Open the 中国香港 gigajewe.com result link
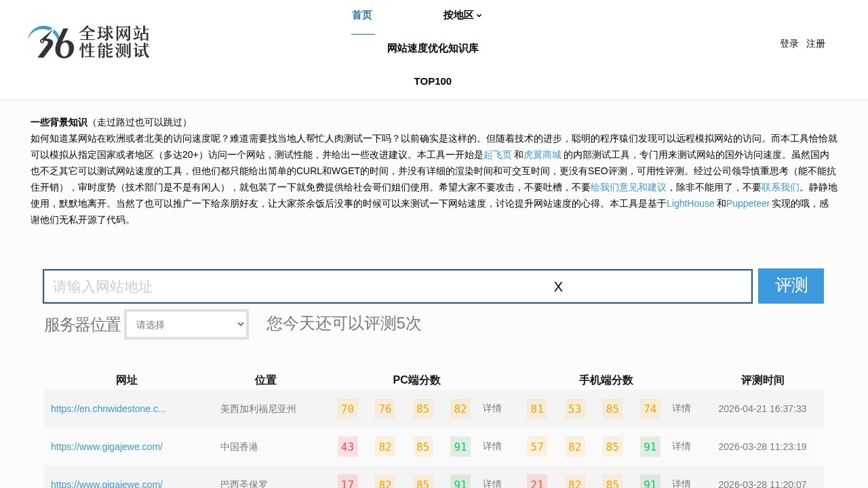This screenshot has height=488, width=868. (x=106, y=447)
